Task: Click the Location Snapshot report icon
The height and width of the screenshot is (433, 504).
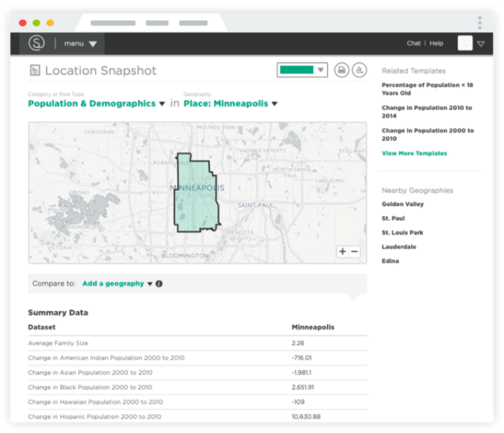Action: 35,70
